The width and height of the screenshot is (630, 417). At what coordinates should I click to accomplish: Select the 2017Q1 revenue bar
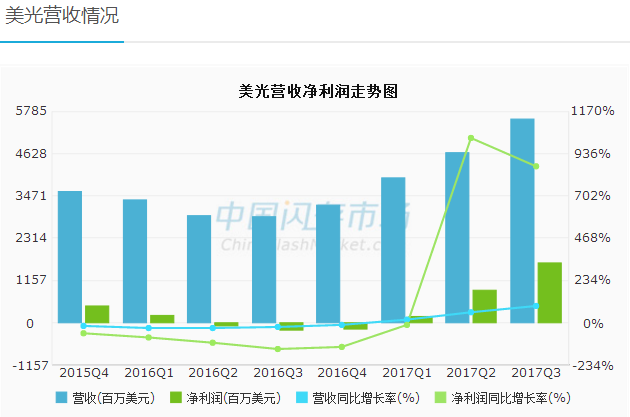[x=393, y=250]
